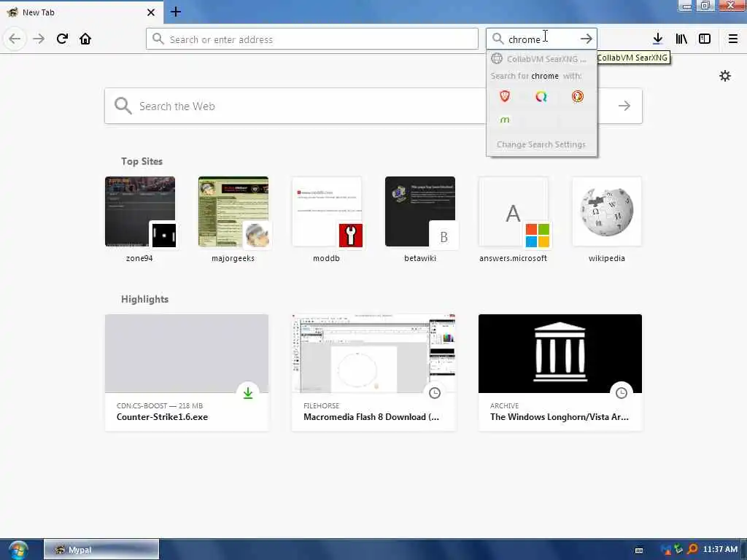Open the Windows Start menu

(x=18, y=550)
